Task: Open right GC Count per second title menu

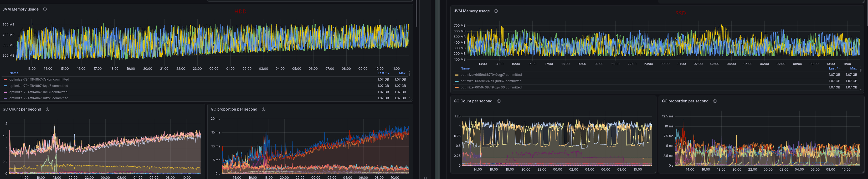Action: (x=473, y=101)
